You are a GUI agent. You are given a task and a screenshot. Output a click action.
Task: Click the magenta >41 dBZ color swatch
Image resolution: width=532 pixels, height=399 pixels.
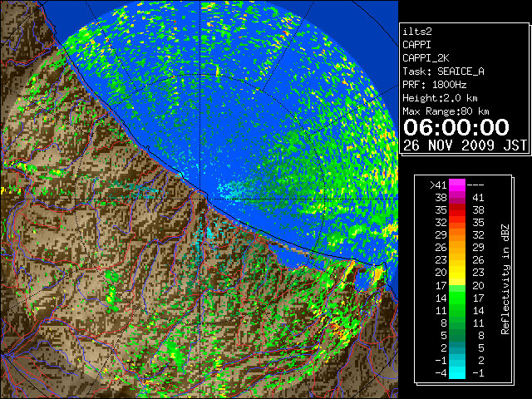(457, 185)
